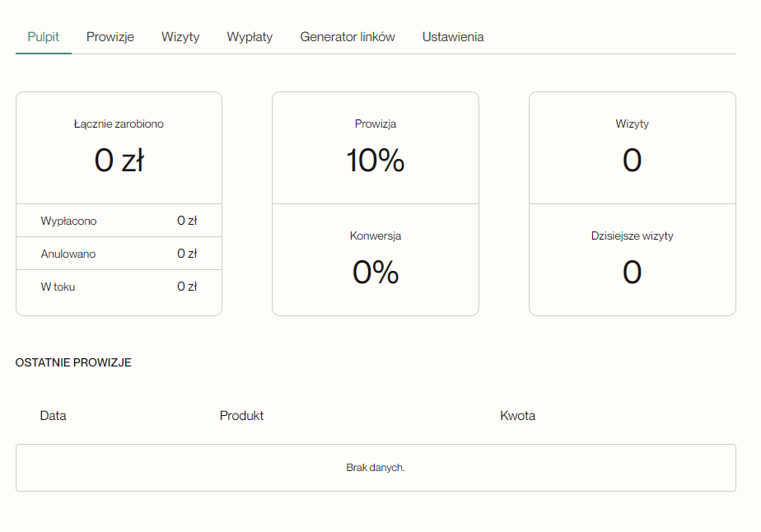Click the Data column header

54,416
